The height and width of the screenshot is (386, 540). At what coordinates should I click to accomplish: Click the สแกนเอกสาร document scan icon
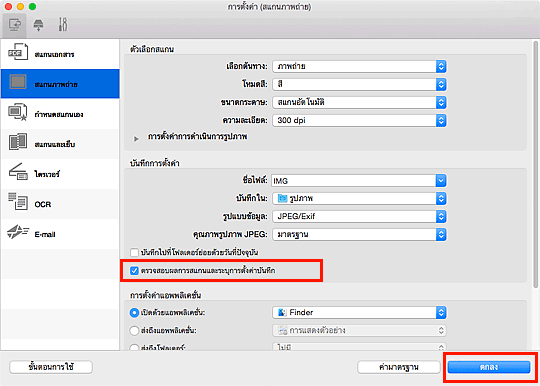pos(18,52)
